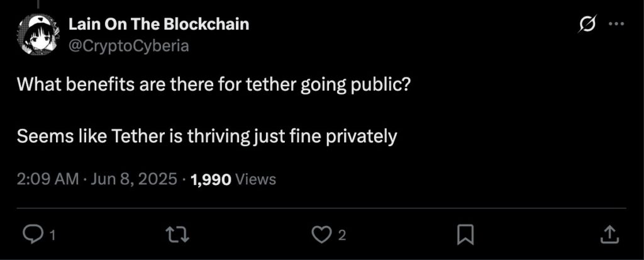Screen dimensions: 644x260
Task: Open the three-dot more options menu
Action: tap(616, 24)
